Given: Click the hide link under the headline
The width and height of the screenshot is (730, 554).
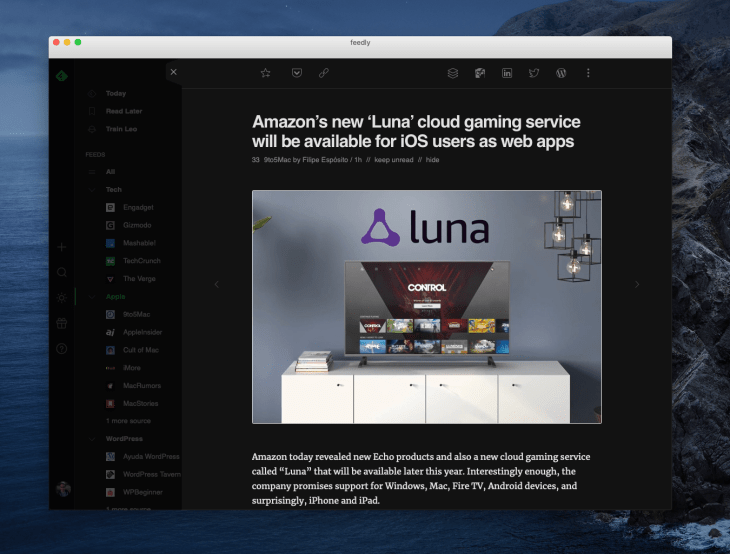Looking at the screenshot, I should click(433, 160).
